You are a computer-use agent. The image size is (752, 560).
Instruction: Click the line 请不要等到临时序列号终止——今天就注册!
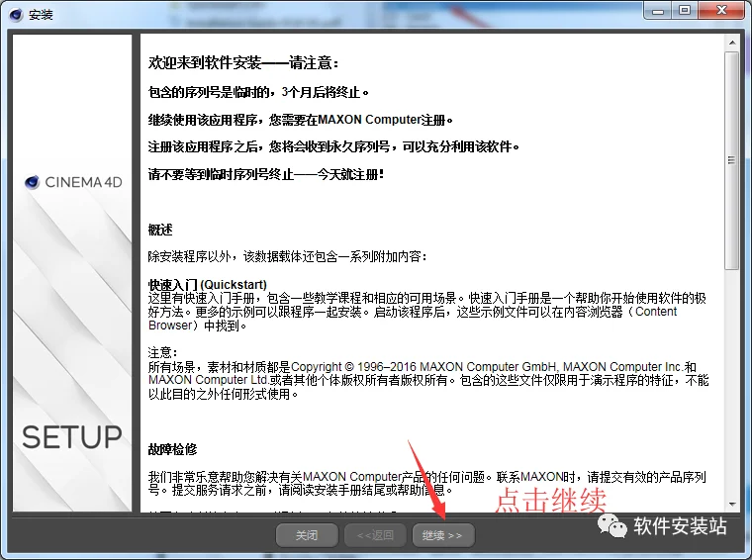(x=266, y=174)
